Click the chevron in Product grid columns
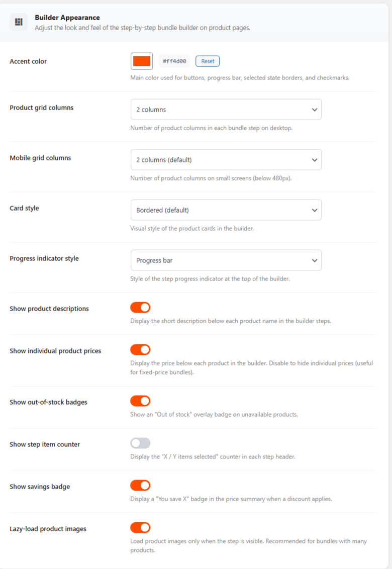The image size is (392, 569). (315, 110)
